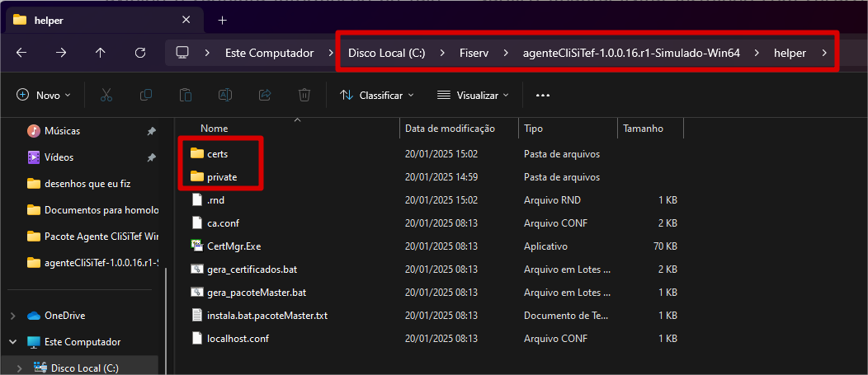Select the CertMgr.Exe file

point(234,246)
